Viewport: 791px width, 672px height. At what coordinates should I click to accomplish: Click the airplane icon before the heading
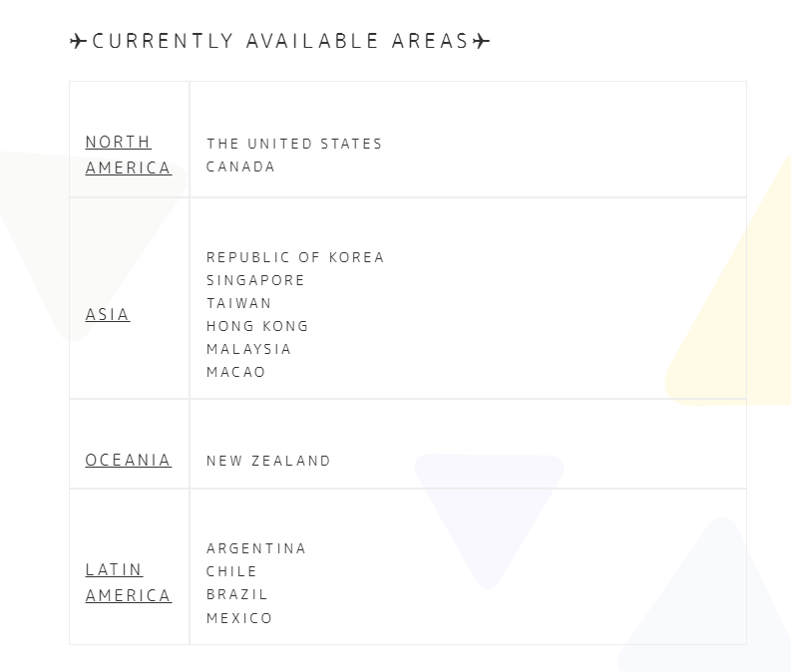coord(79,41)
